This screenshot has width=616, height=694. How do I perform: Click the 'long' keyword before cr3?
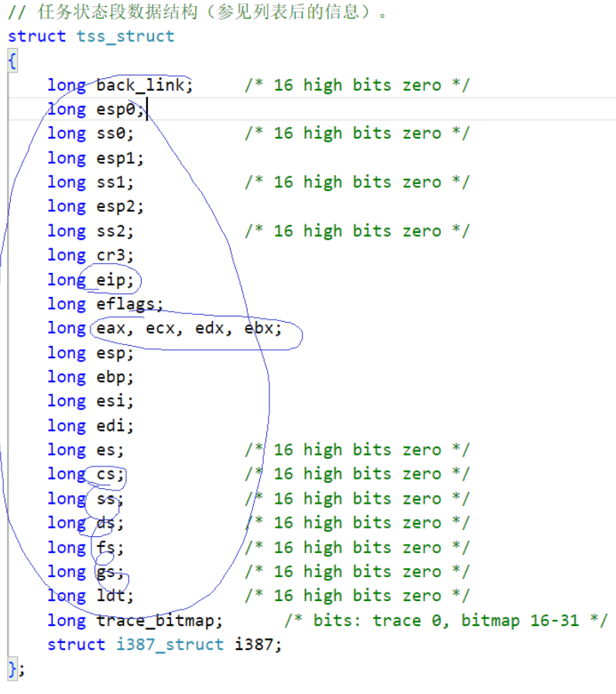[x=67, y=255]
